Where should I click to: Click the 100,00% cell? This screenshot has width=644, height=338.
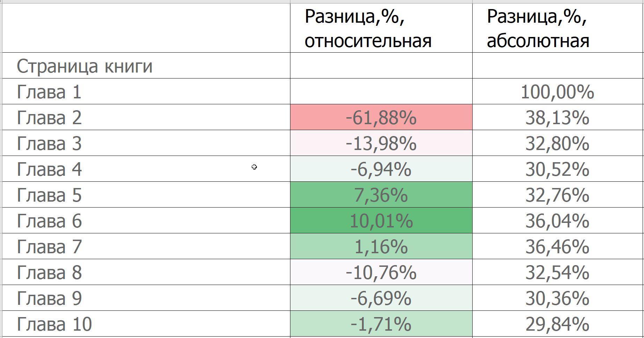click(557, 92)
